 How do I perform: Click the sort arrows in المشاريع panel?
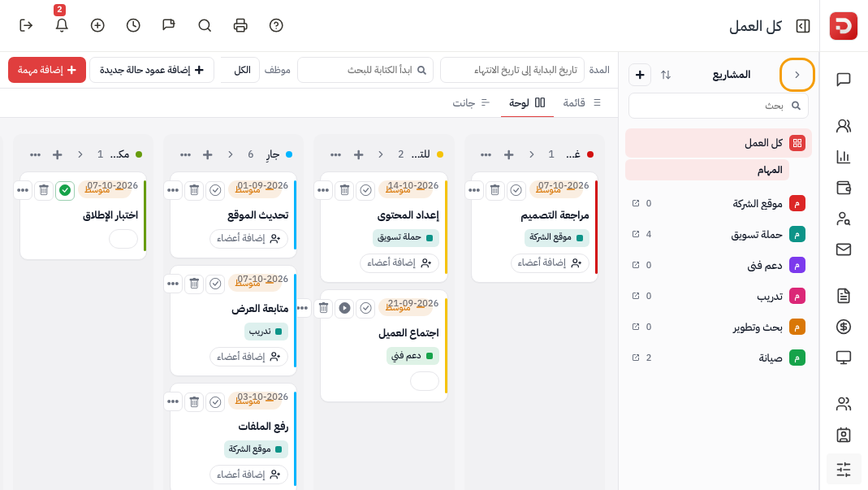pos(665,74)
